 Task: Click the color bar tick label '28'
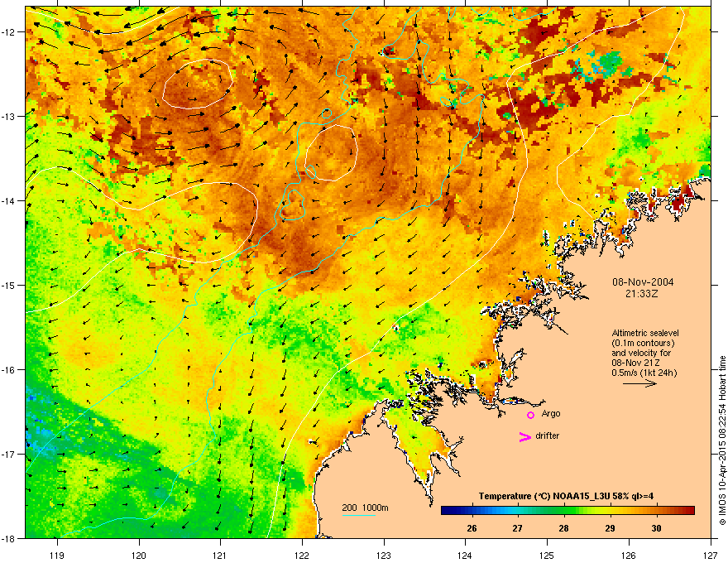point(563,528)
